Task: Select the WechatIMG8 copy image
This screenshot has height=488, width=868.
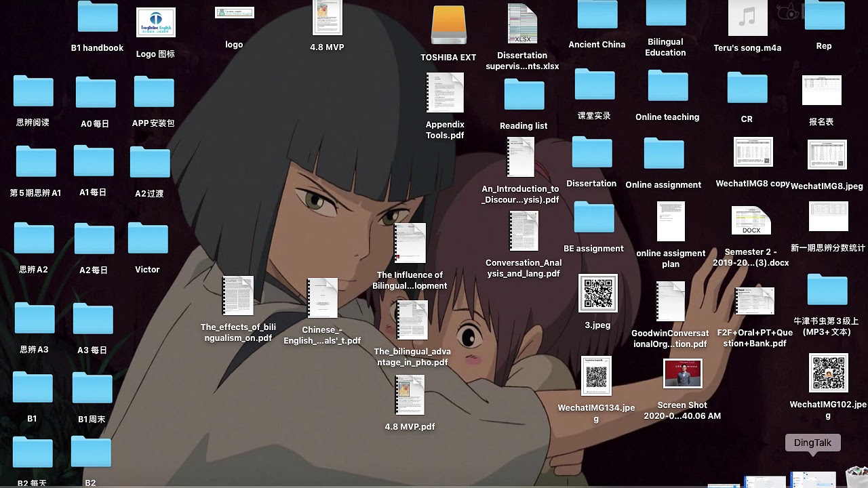Action: [753, 152]
